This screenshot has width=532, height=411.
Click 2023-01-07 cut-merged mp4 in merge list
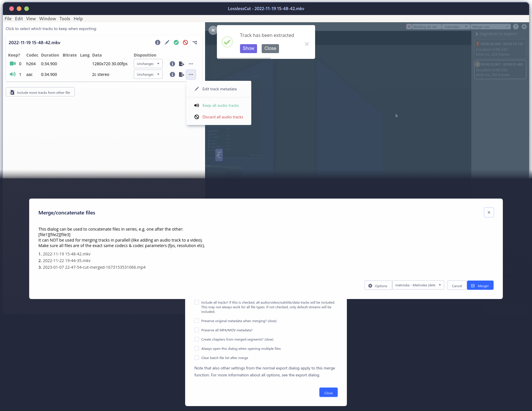[94, 267]
